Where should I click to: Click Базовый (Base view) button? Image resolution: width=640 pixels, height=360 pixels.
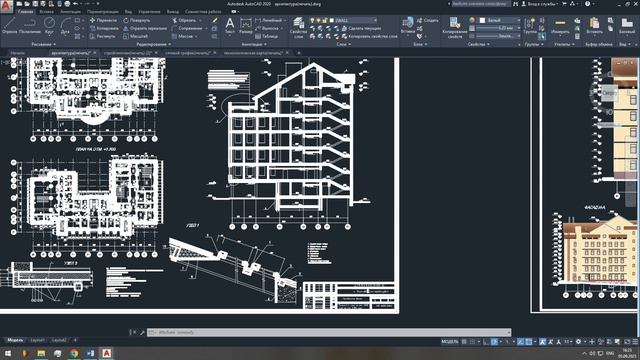click(x=627, y=26)
